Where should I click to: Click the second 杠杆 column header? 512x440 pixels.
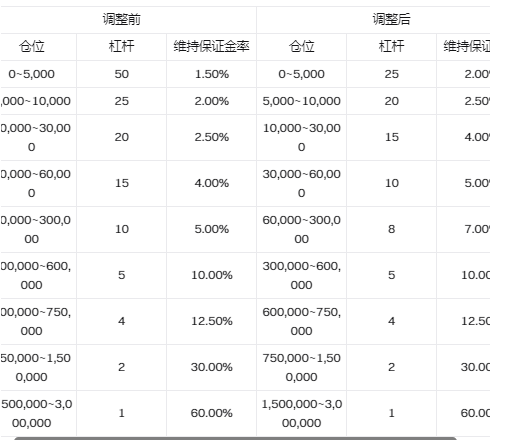click(391, 47)
